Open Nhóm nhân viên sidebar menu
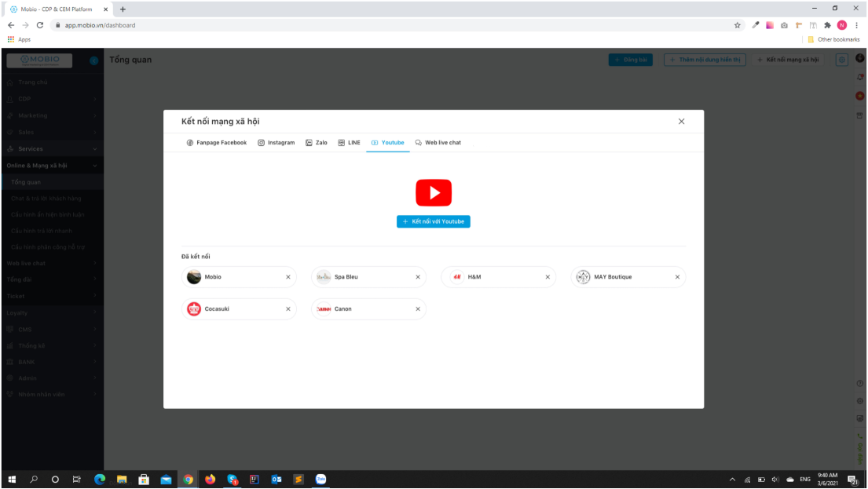This screenshot has height=489, width=868. (52, 394)
